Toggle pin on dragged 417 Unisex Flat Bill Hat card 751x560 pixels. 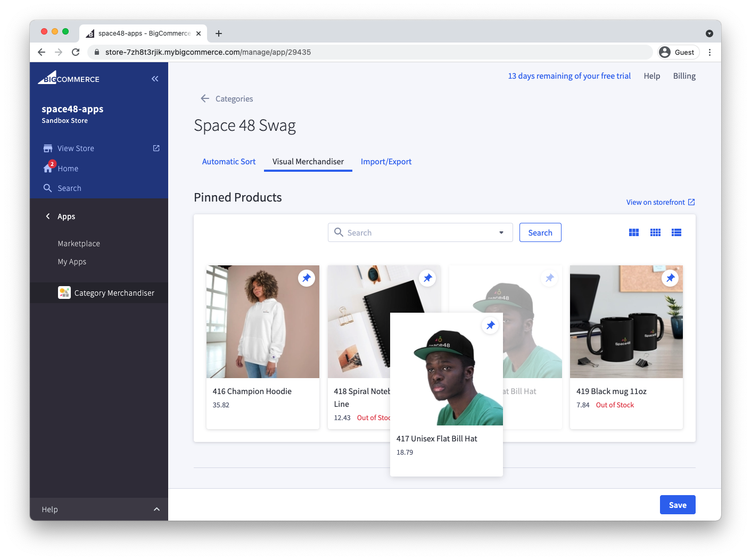tap(490, 325)
